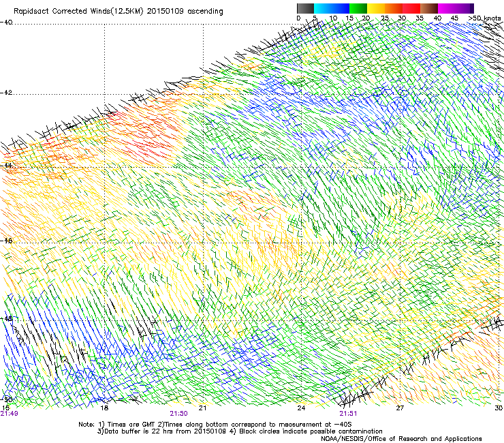Click the longitude label '27'
The image size is (504, 443).
(x=400, y=408)
